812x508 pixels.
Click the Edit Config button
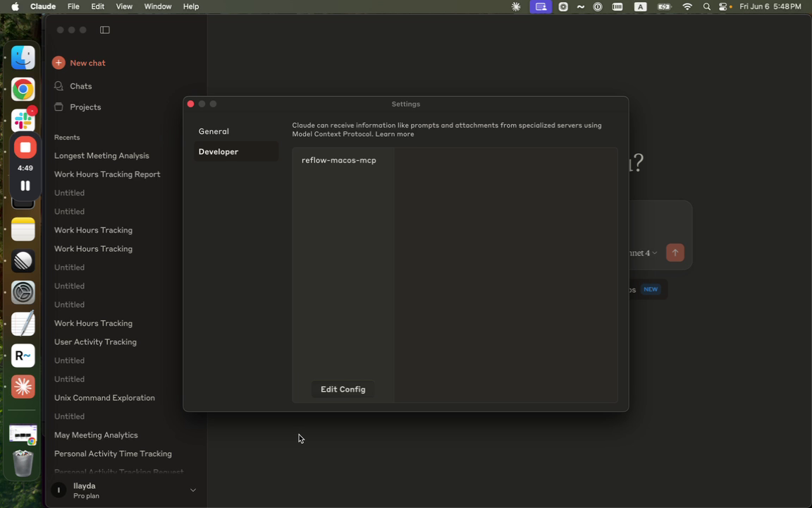(x=343, y=389)
